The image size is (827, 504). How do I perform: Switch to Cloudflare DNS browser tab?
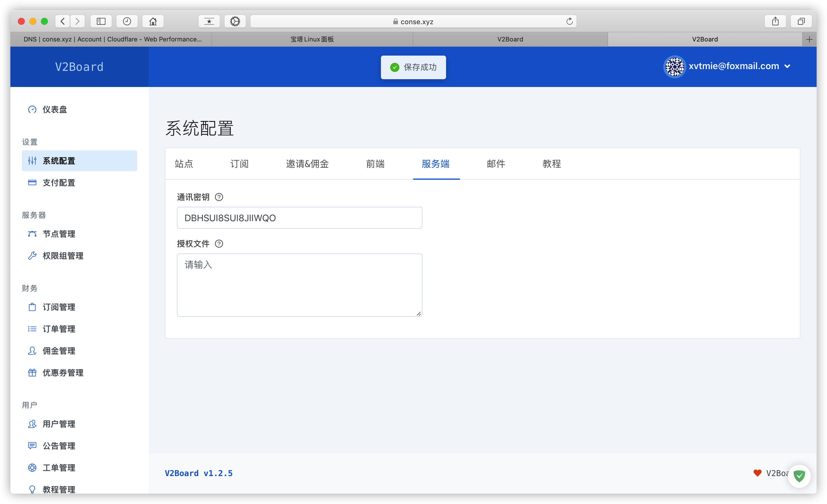pos(112,39)
